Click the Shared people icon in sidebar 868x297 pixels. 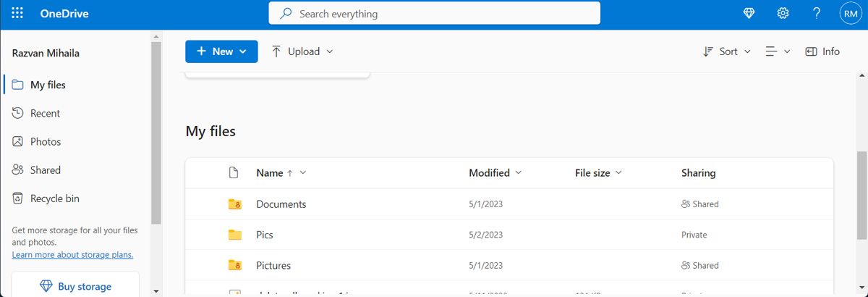pos(18,170)
